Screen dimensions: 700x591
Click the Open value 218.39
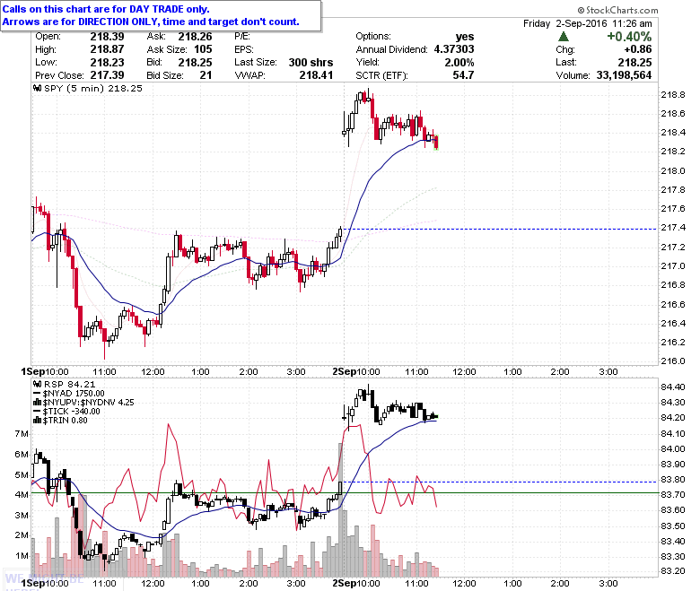click(x=107, y=37)
